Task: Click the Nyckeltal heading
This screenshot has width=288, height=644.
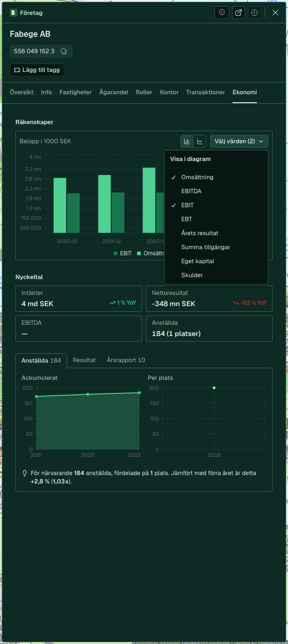Action: tap(29, 277)
